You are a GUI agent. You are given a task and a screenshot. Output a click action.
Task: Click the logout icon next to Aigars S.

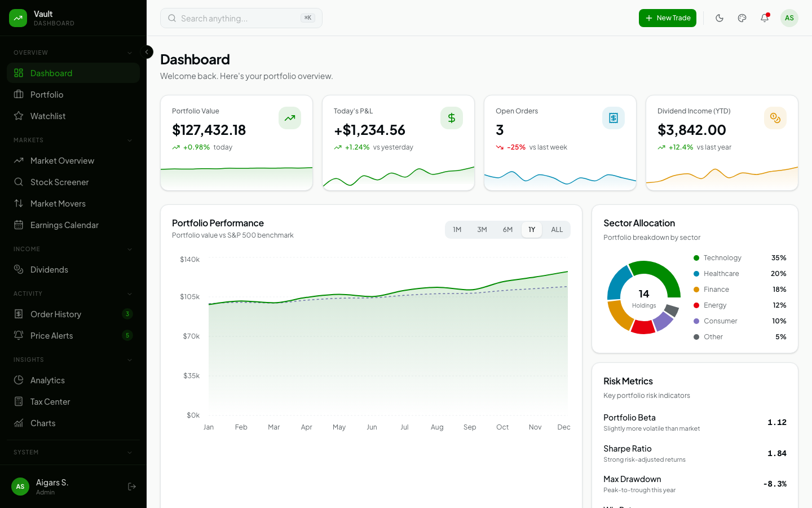coord(131,487)
